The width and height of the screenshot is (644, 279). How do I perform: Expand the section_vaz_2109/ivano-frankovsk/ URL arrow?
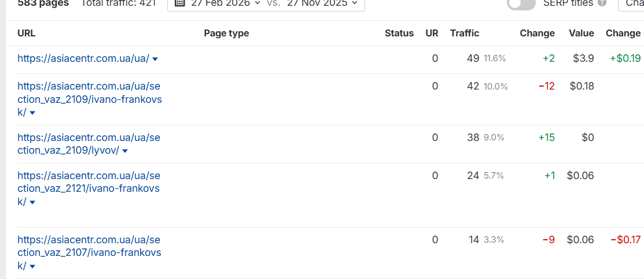point(32,113)
